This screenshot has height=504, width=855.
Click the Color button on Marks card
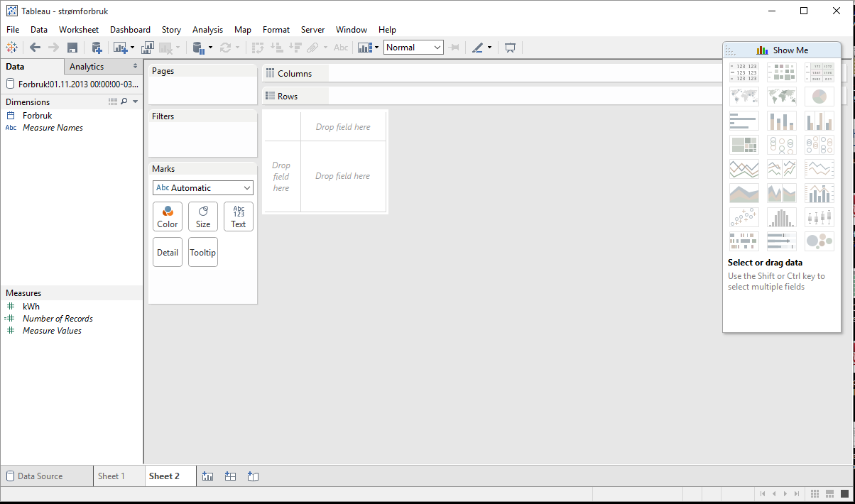(168, 217)
